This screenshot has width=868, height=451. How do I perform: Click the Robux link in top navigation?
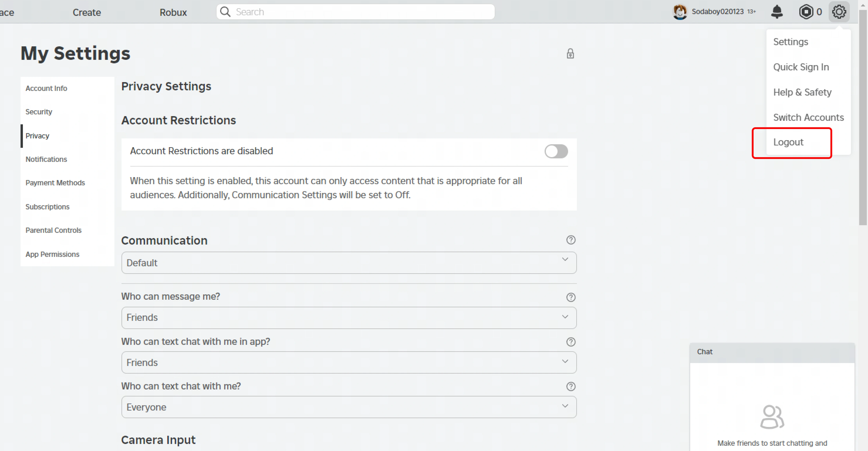tap(173, 13)
